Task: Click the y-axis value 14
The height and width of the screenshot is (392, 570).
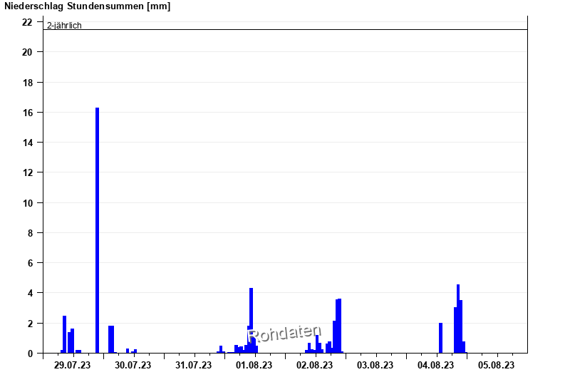Action: pos(27,143)
